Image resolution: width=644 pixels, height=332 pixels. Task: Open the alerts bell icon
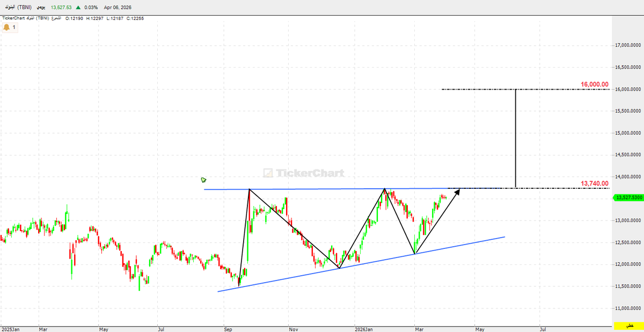[x=6, y=27]
